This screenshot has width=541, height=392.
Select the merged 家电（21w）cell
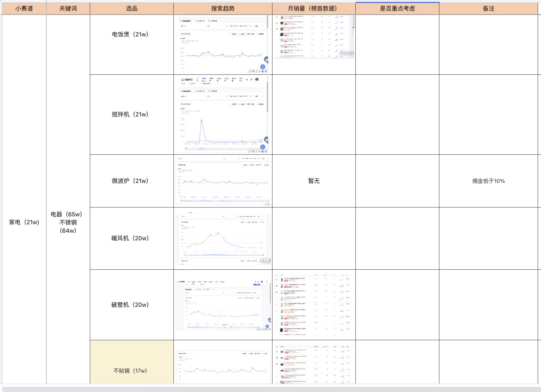[24, 222]
